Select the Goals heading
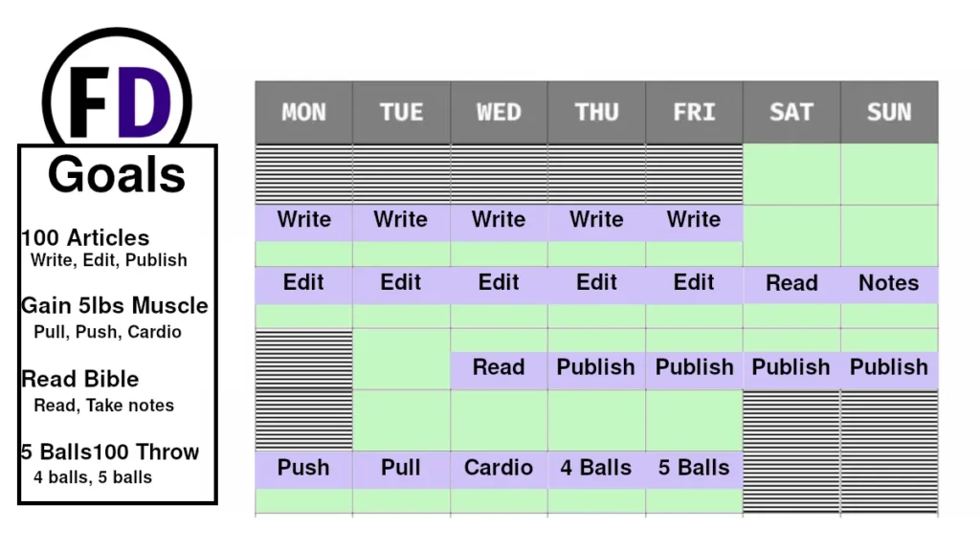This screenshot has height=551, width=980. click(x=117, y=175)
